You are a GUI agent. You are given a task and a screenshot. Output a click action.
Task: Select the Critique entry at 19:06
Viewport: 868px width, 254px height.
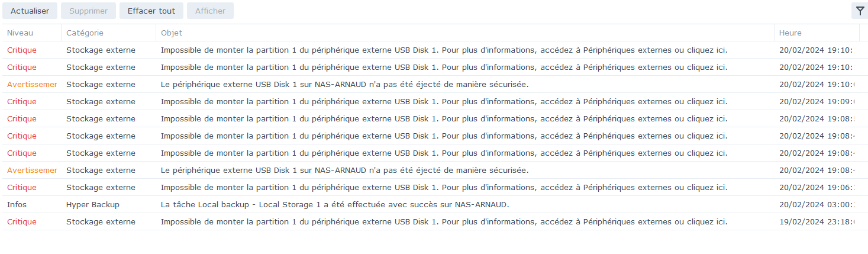[435, 188]
